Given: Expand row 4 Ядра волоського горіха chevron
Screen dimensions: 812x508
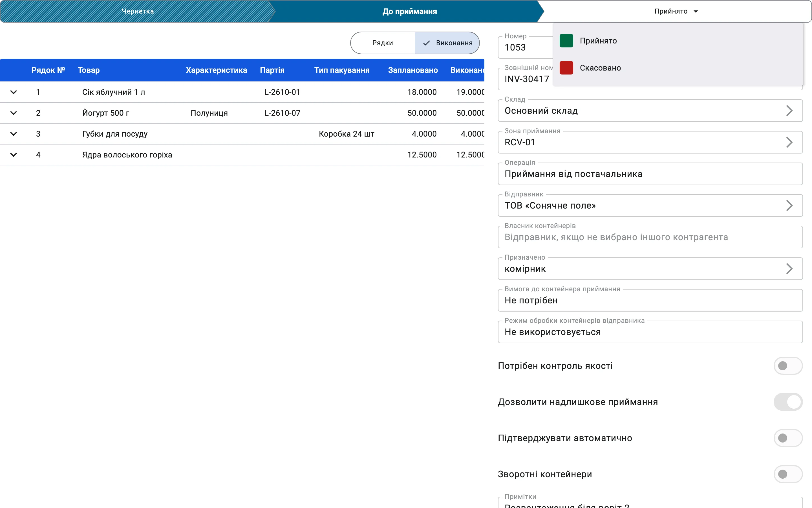Looking at the screenshot, I should [14, 155].
